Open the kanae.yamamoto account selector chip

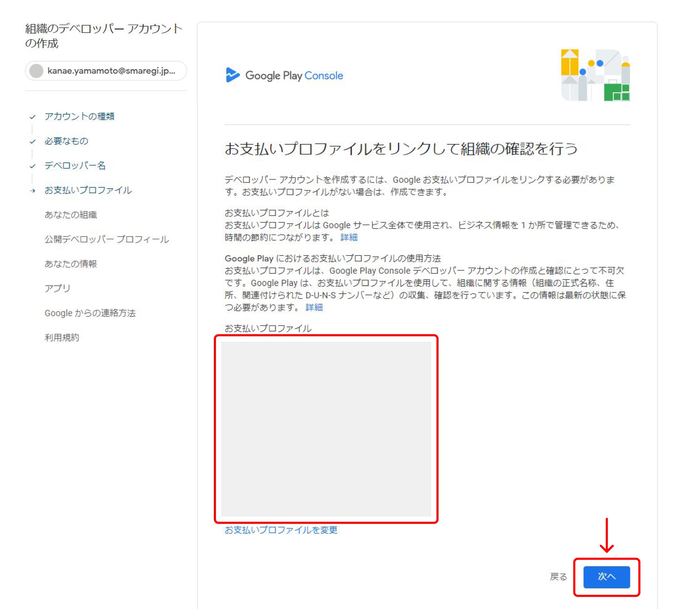[106, 71]
